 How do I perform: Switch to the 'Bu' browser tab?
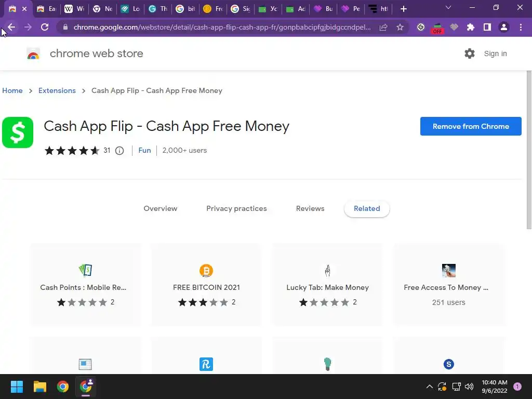pos(324,9)
